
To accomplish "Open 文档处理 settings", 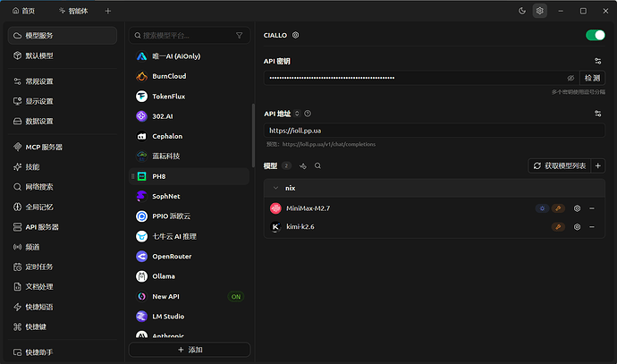I will click(63, 286).
